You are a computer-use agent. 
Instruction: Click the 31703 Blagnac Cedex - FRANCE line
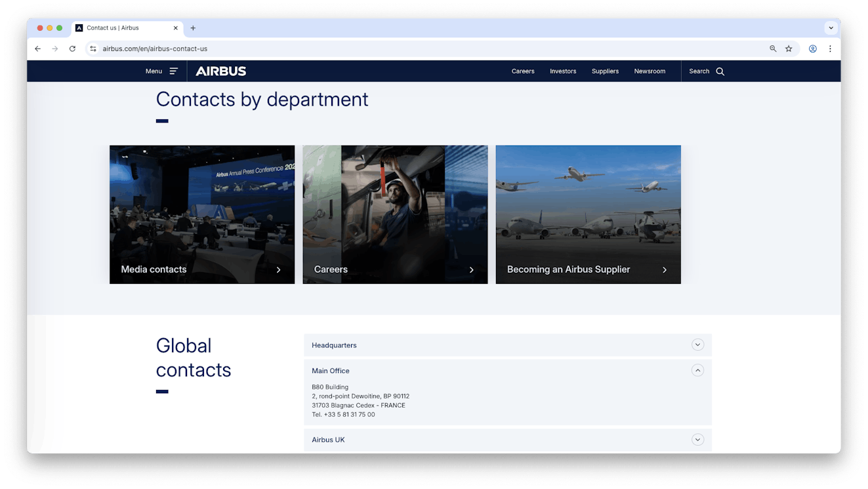358,405
